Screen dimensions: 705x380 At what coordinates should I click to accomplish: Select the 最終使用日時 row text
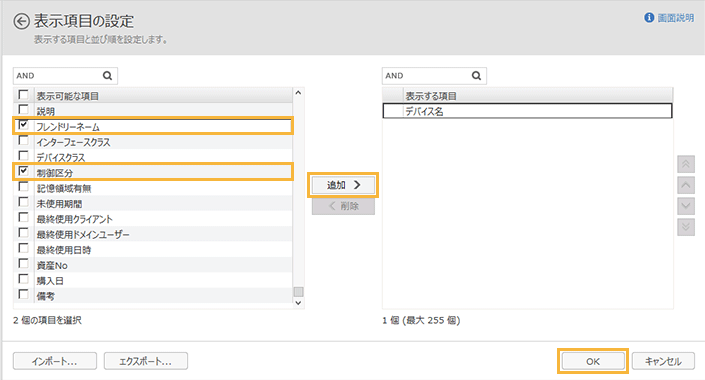(x=64, y=250)
